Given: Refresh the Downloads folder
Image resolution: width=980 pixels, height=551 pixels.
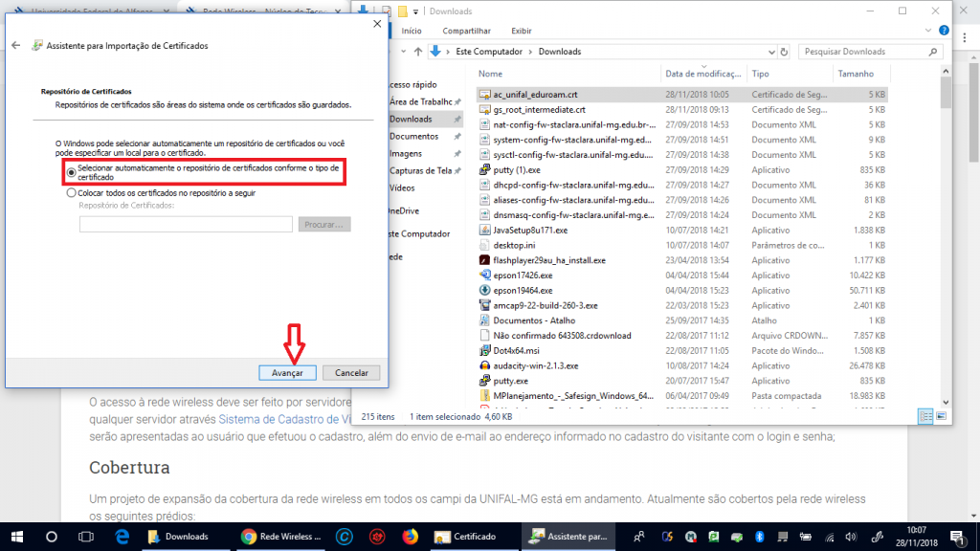Looking at the screenshot, I should coord(785,52).
